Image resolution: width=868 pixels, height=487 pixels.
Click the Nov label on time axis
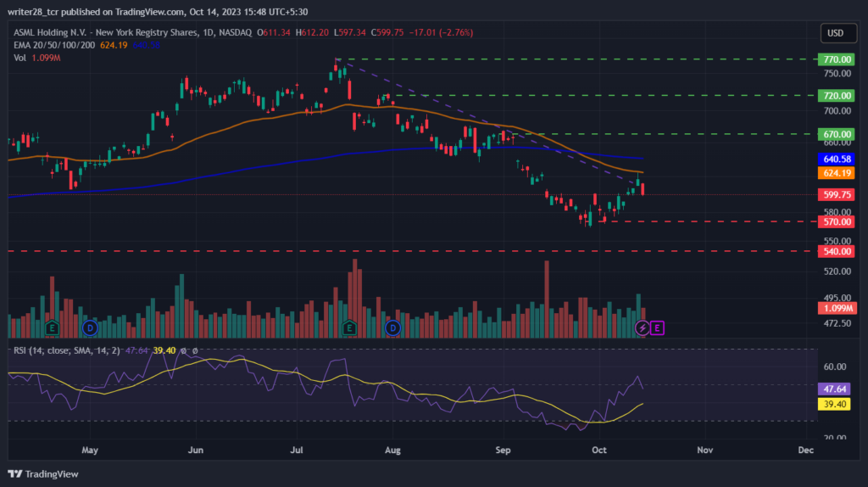[x=704, y=450]
